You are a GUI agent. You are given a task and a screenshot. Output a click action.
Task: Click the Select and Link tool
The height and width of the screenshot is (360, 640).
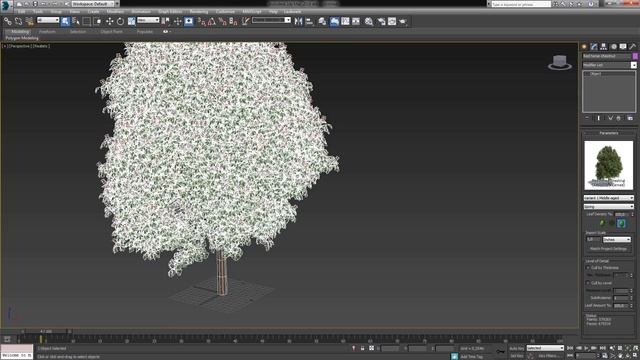tap(8, 21)
